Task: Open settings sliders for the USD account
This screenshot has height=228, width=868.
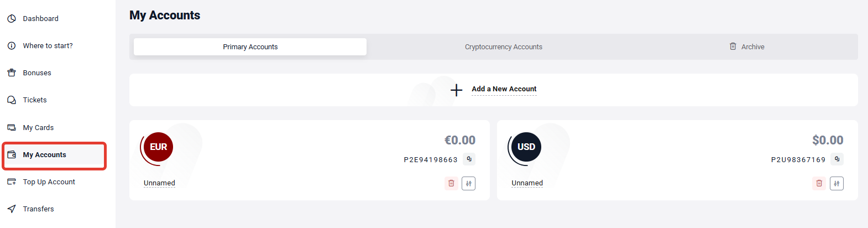Action: pos(836,183)
